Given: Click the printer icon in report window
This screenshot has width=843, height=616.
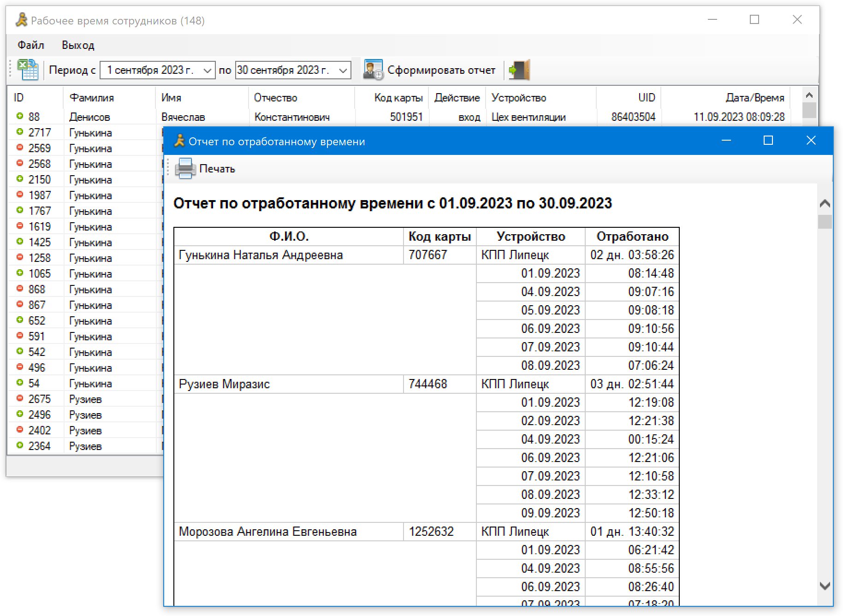Looking at the screenshot, I should tap(185, 169).
